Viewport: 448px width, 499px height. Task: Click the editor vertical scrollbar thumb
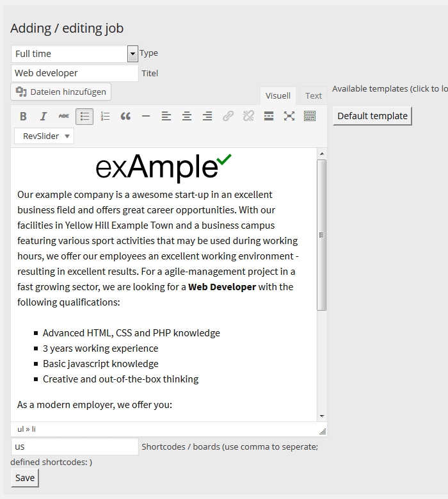point(322,235)
